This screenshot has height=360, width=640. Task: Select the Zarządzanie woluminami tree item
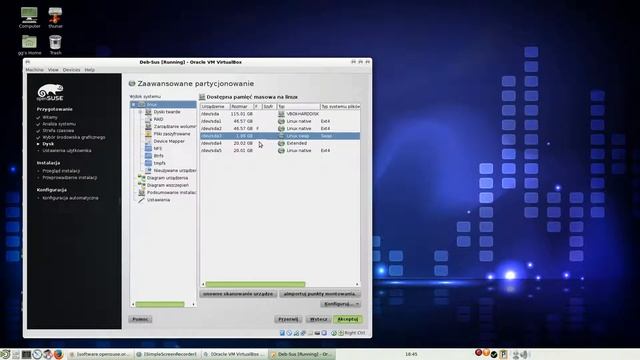[175, 127]
